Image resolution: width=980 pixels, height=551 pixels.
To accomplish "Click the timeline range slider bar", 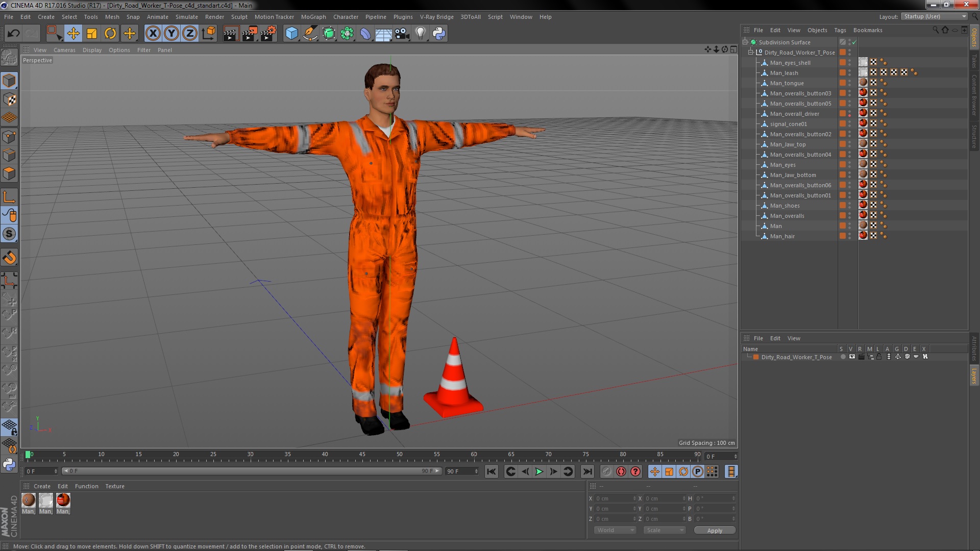I will [x=251, y=471].
